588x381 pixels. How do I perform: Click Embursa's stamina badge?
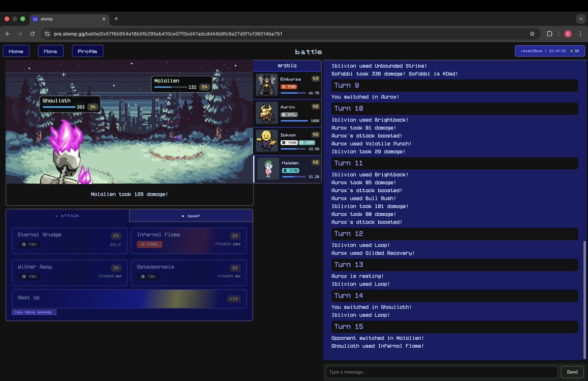coord(316,79)
